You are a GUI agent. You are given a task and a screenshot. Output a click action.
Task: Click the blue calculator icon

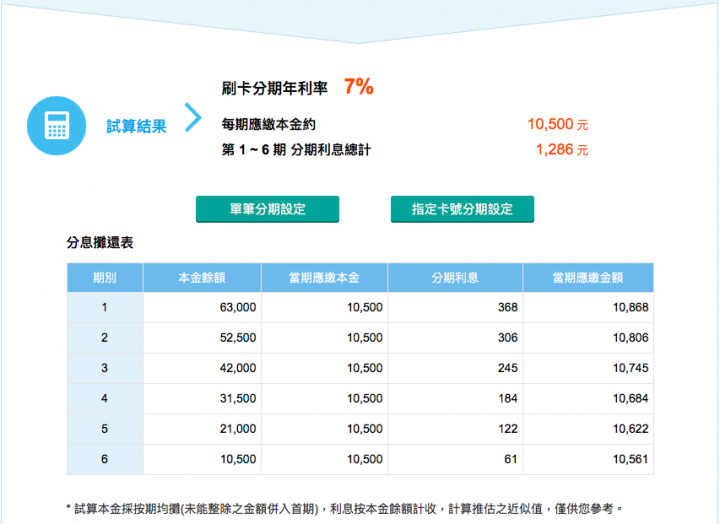click(x=56, y=125)
